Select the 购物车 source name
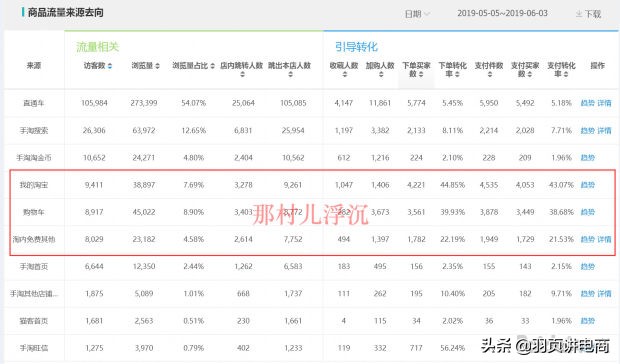Viewport: 620px width, 364px height. click(x=34, y=212)
